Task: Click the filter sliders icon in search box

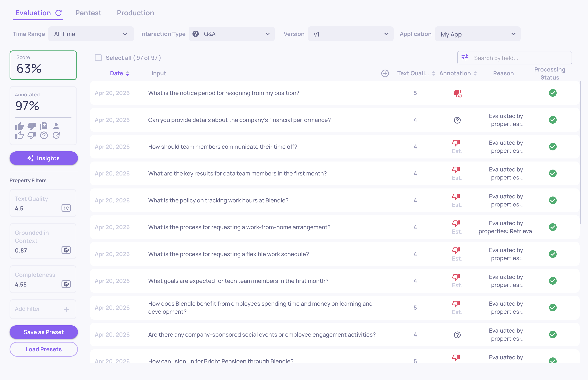Action: (x=465, y=58)
